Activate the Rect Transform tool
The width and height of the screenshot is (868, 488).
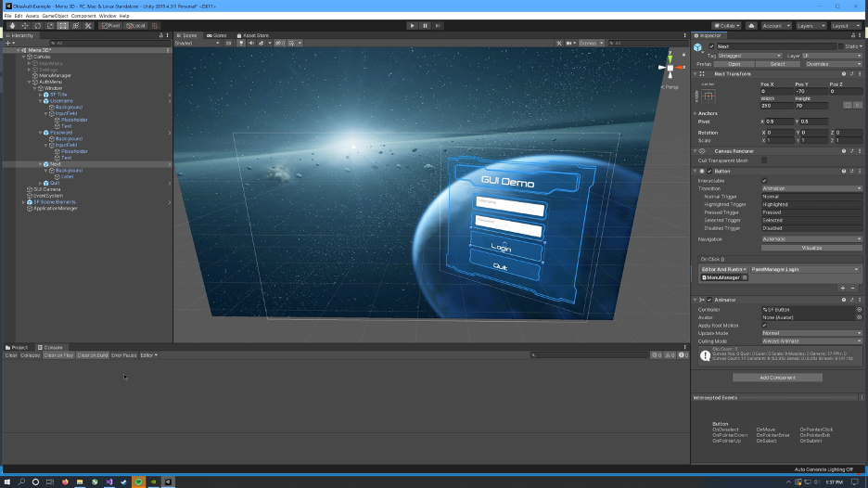click(x=63, y=25)
